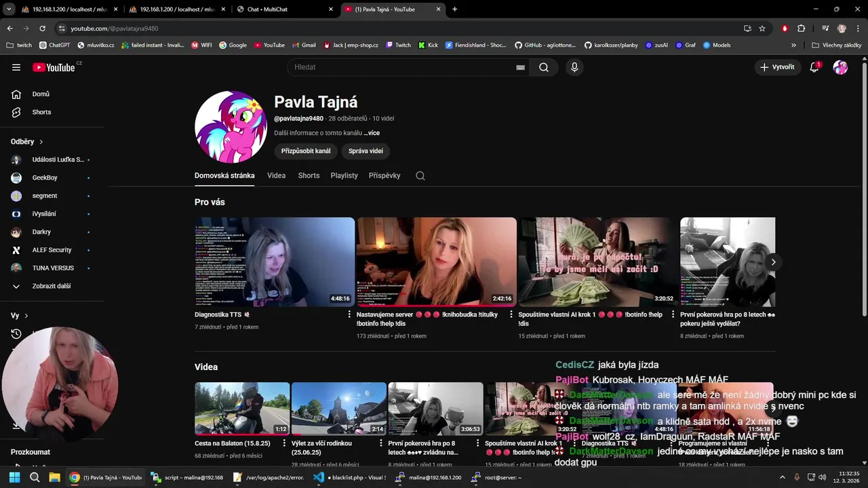The height and width of the screenshot is (488, 868).
Task: Open options for Spouštíme vlastní AI krok 1 in Pro vás
Action: [673, 314]
